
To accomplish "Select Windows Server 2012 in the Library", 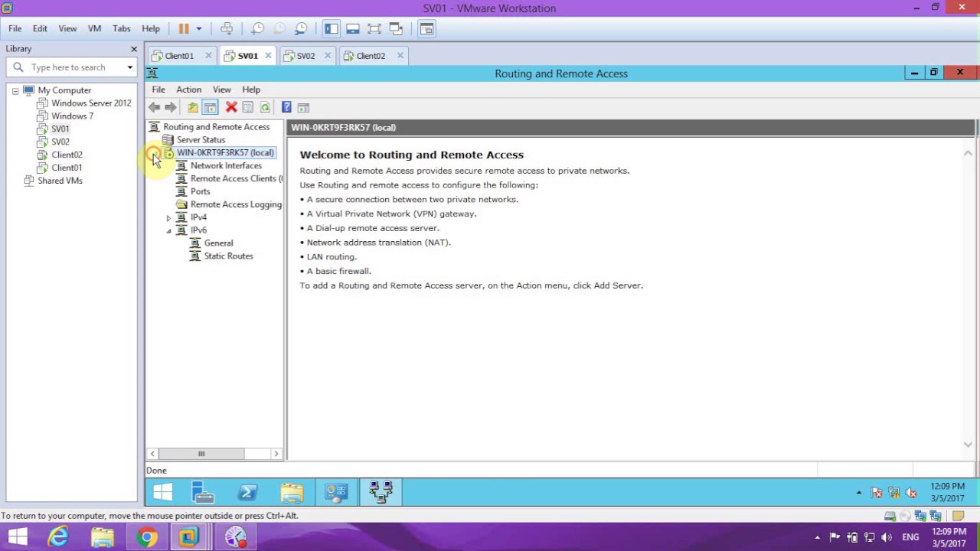I will pos(91,103).
